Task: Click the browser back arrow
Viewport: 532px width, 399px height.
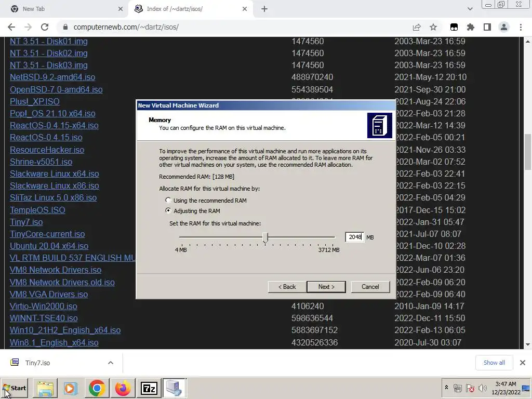Action: click(11, 27)
